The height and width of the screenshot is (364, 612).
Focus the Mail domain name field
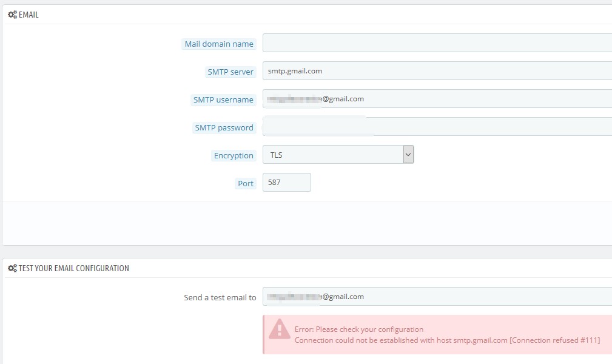tap(437, 43)
